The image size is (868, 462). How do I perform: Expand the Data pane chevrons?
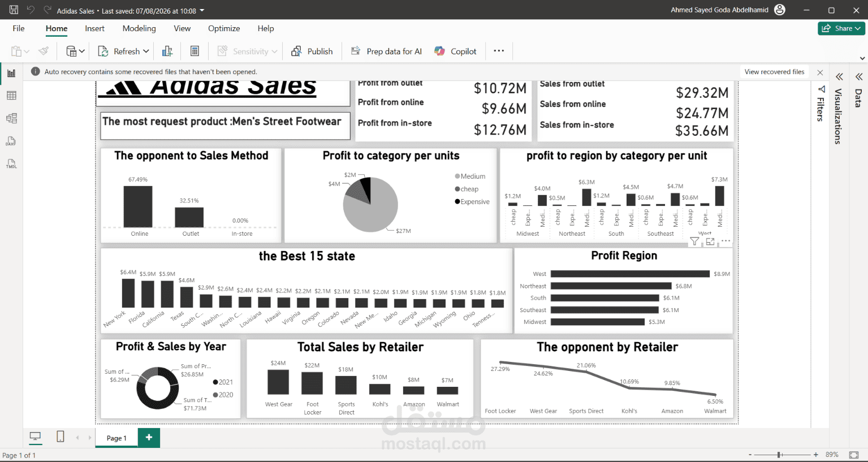tap(859, 76)
